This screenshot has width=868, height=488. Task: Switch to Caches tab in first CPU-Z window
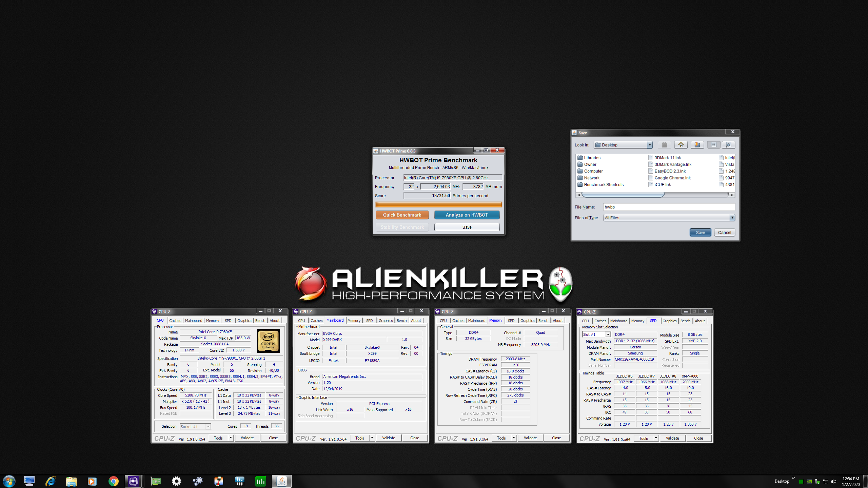tap(175, 321)
